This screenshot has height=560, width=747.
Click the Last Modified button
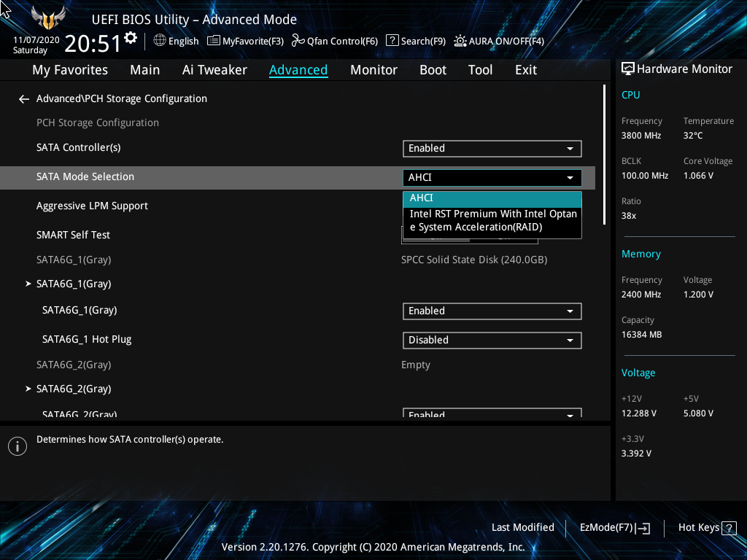point(522,528)
